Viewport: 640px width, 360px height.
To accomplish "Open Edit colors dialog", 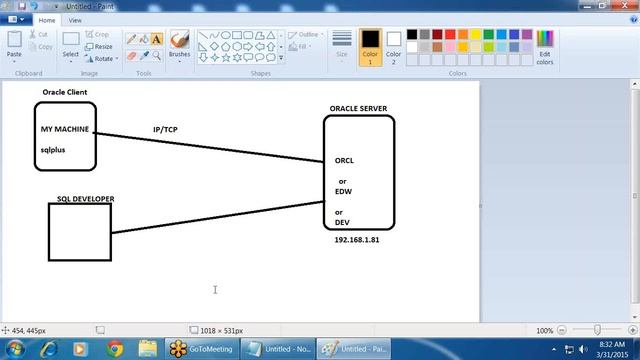I will click(x=545, y=47).
